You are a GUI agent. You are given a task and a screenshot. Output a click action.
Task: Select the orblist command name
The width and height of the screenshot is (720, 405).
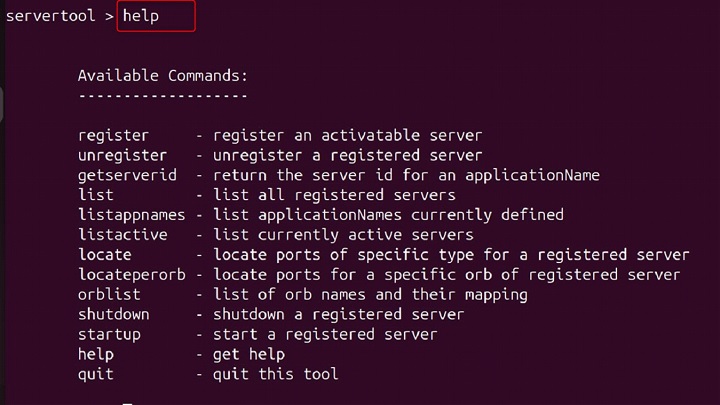(x=109, y=295)
